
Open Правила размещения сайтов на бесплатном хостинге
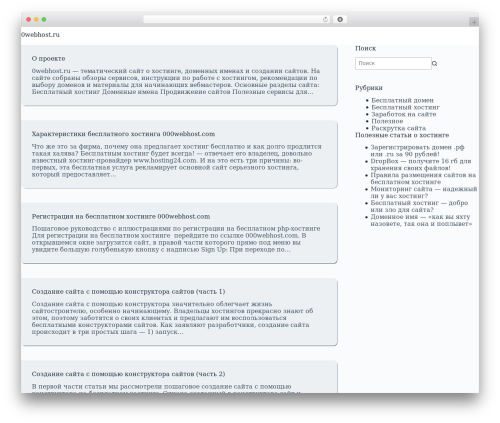pyautogui.click(x=423, y=178)
